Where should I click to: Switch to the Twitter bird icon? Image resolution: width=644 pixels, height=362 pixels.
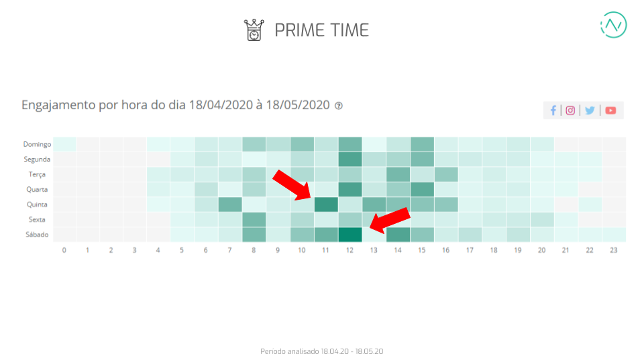point(590,111)
